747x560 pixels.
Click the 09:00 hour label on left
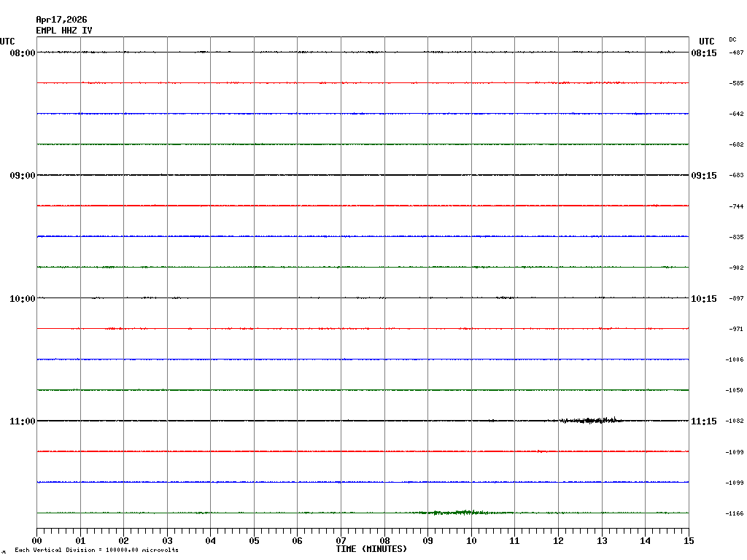coord(22,176)
